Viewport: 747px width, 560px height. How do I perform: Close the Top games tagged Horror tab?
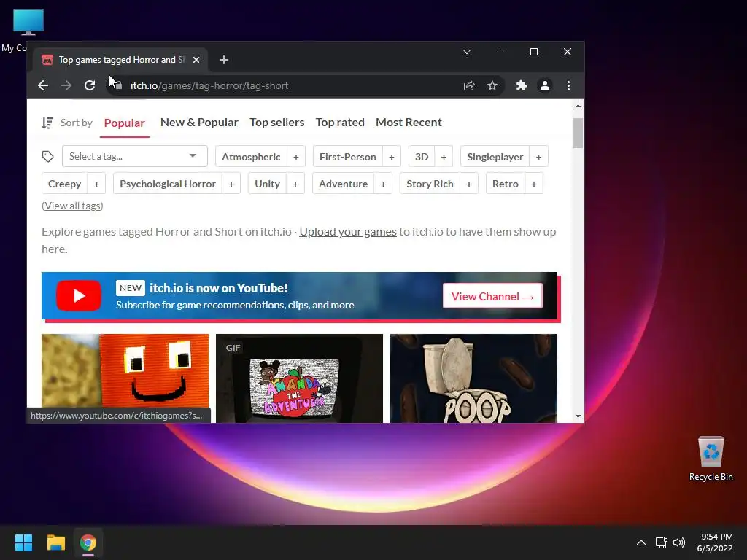[x=196, y=60]
